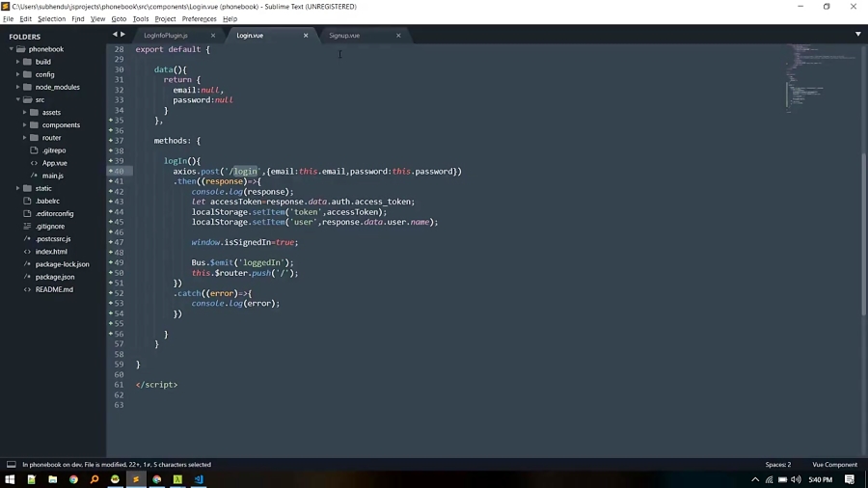868x488 pixels.
Task: Open the Project menu
Action: click(165, 19)
